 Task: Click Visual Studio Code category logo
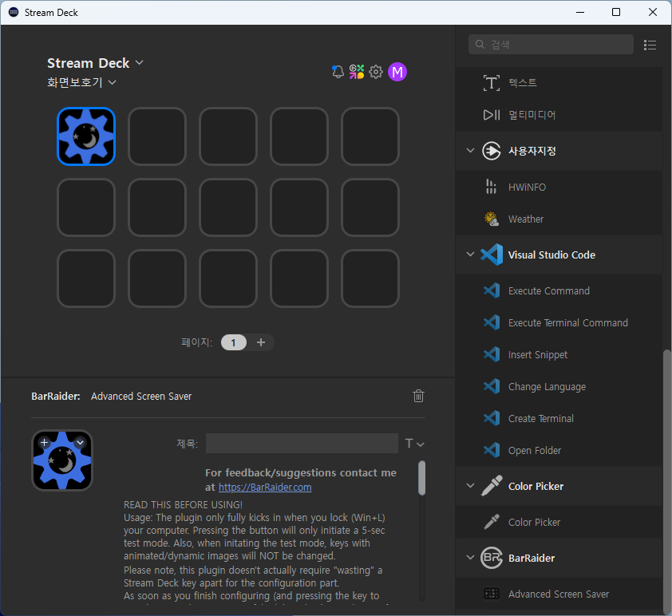pyautogui.click(x=492, y=255)
